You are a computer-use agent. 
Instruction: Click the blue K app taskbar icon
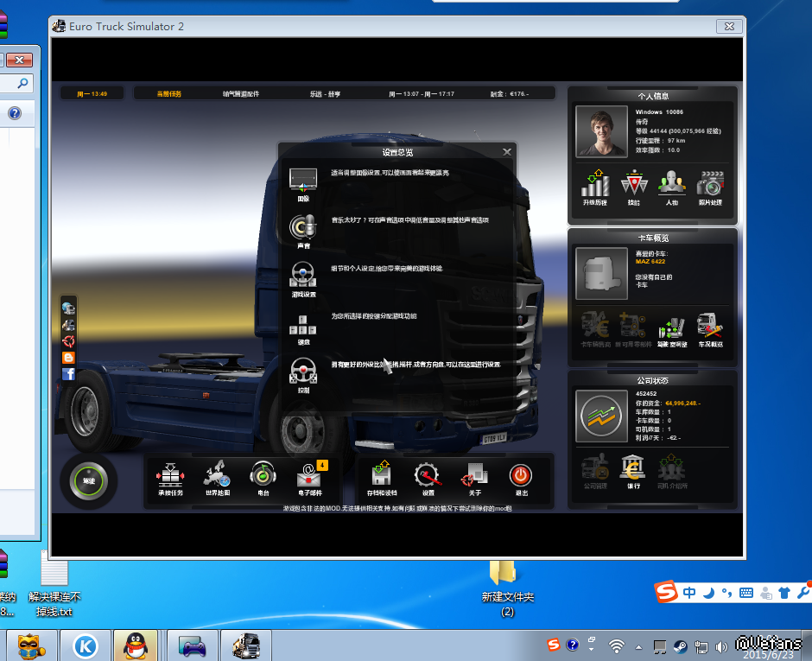tap(86, 646)
